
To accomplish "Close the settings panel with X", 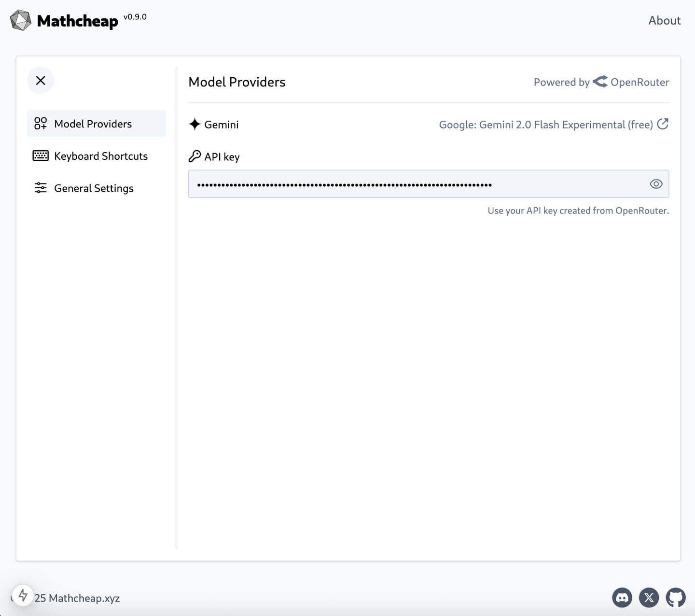I will tap(41, 81).
